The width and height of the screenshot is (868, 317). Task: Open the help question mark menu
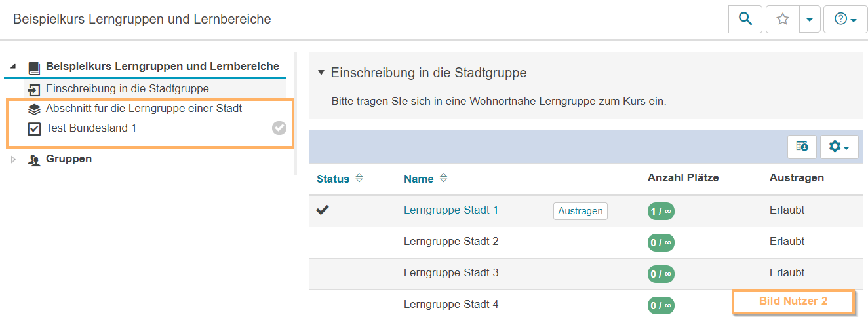845,20
